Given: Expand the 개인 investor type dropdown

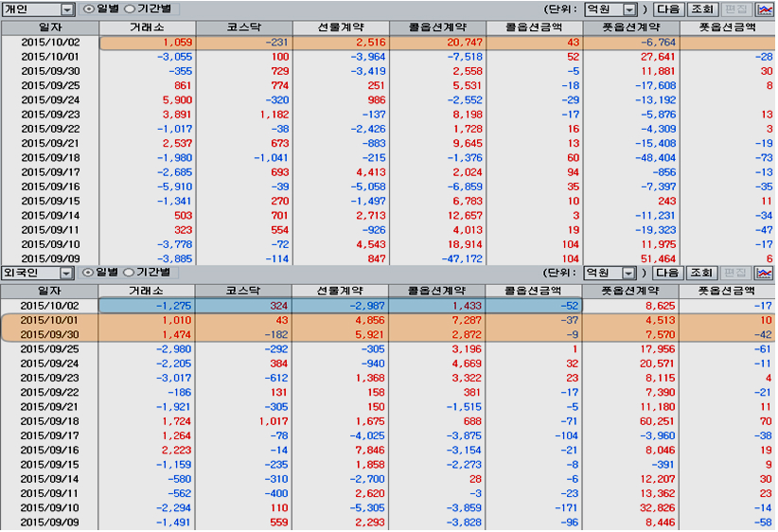Looking at the screenshot, I should click(x=67, y=9).
